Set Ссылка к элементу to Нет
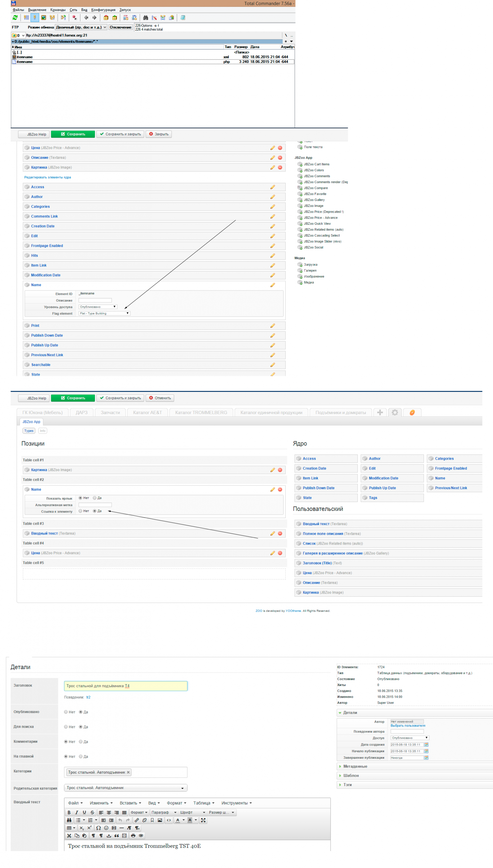The height and width of the screenshot is (868, 493). (x=81, y=511)
